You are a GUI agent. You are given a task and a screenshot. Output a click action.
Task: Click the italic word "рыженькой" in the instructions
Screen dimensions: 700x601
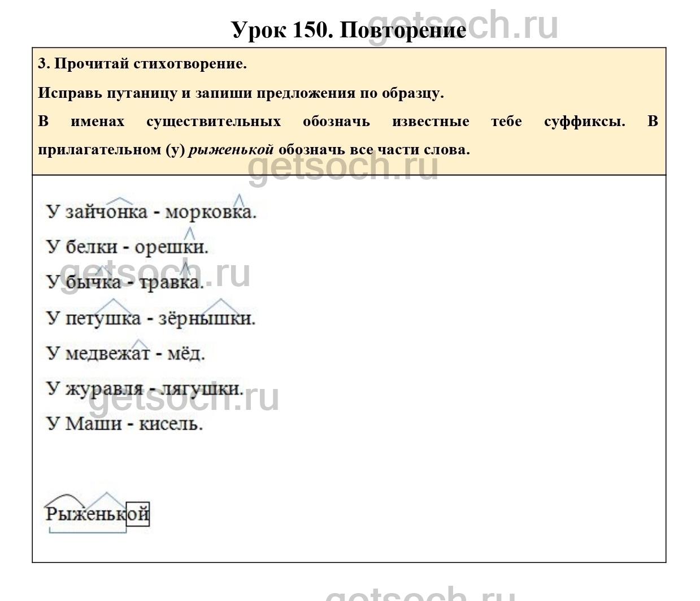click(x=231, y=150)
